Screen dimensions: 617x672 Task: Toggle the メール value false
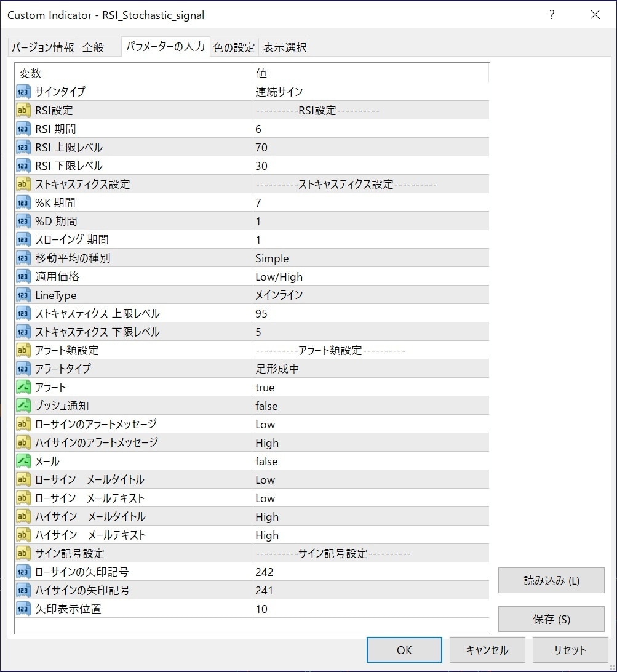tap(370, 461)
